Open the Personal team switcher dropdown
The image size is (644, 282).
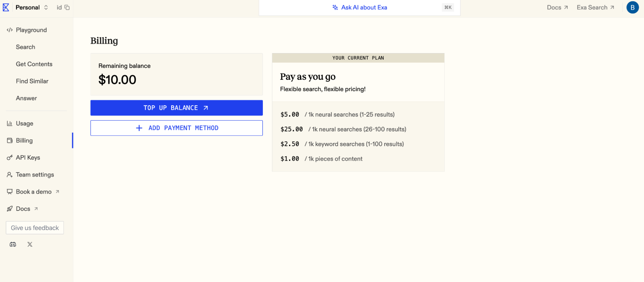click(32, 7)
